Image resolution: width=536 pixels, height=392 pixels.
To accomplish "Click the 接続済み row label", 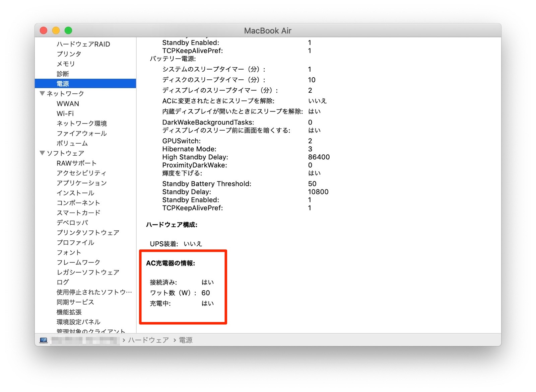I will pyautogui.click(x=163, y=282).
